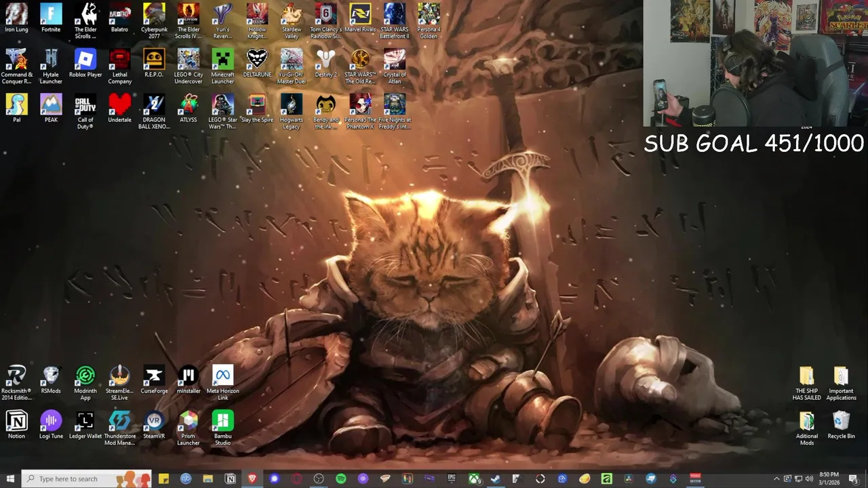This screenshot has height=488, width=868.
Task: Select the Recycle Bin
Action: (841, 425)
